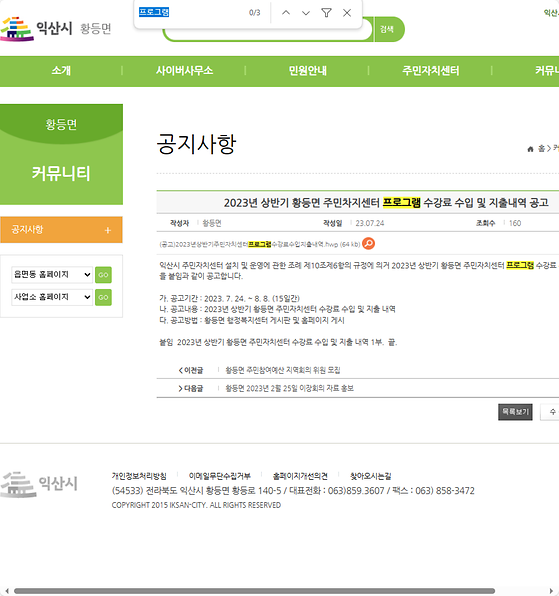The width and height of the screenshot is (559, 596).
Task: Open previous post 황등면 주민참여예산 지역회의 위원 모집
Action: click(x=283, y=370)
